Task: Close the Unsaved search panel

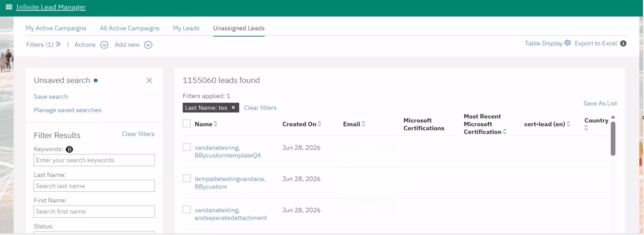Action: click(x=149, y=80)
